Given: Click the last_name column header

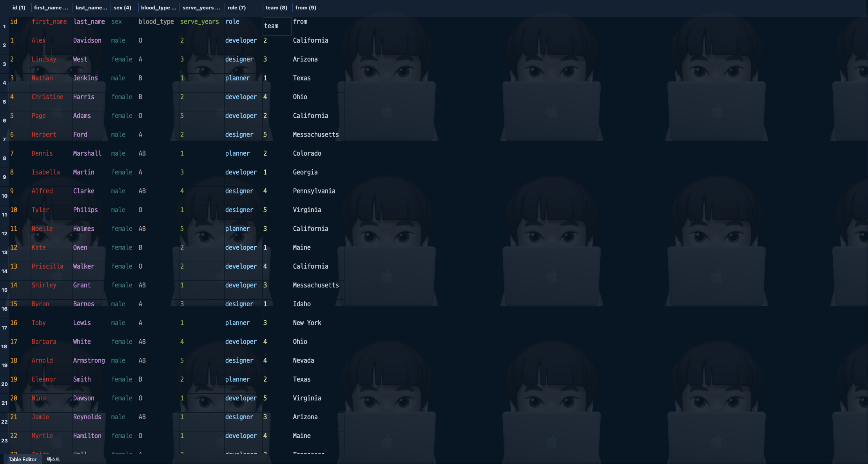Looking at the screenshot, I should click(x=91, y=7).
